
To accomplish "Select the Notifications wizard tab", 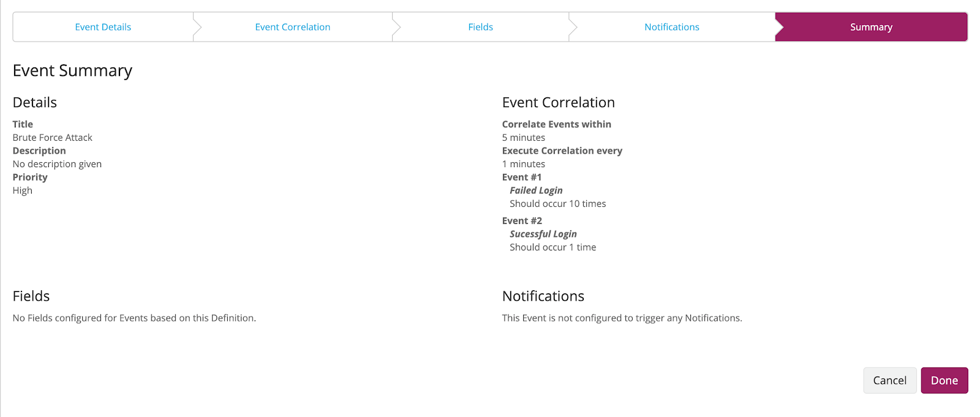I will 671,27.
